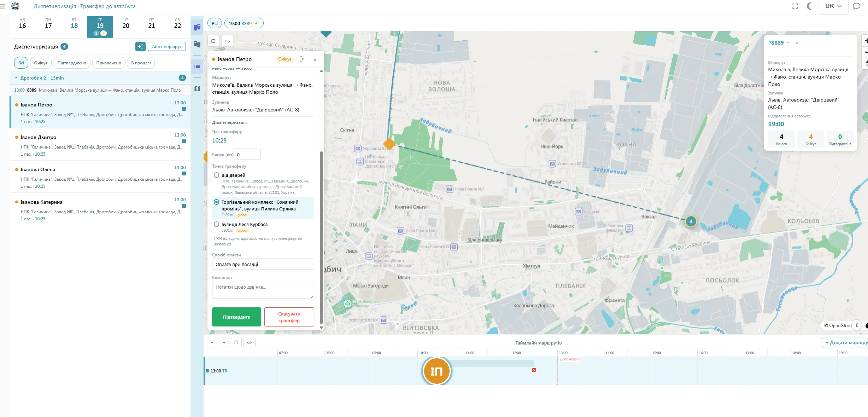Click the blue square marker on Іванов Петро row
Viewport: 868px width, 417px height.
(x=184, y=109)
